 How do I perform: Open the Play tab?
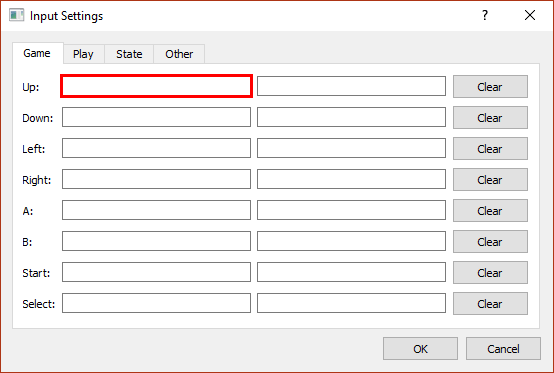tap(83, 54)
